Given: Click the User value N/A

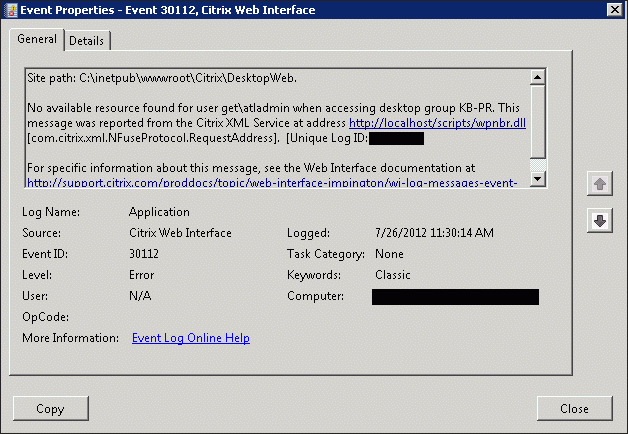Looking at the screenshot, I should 140,296.
